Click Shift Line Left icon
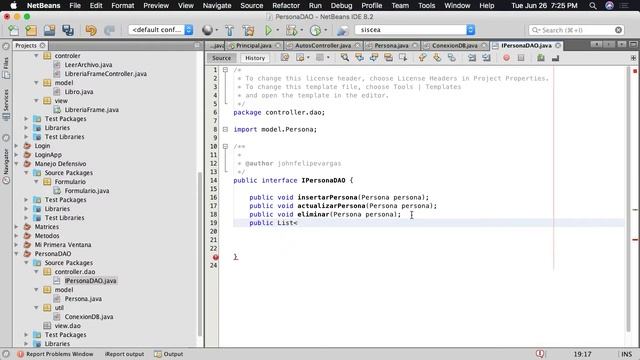The height and width of the screenshot is (360, 640). (472, 58)
